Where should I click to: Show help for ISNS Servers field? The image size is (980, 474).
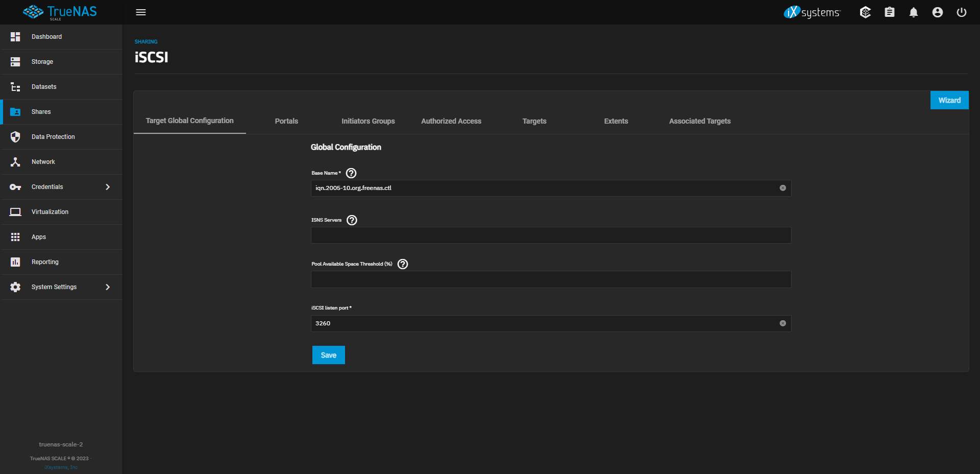point(352,220)
